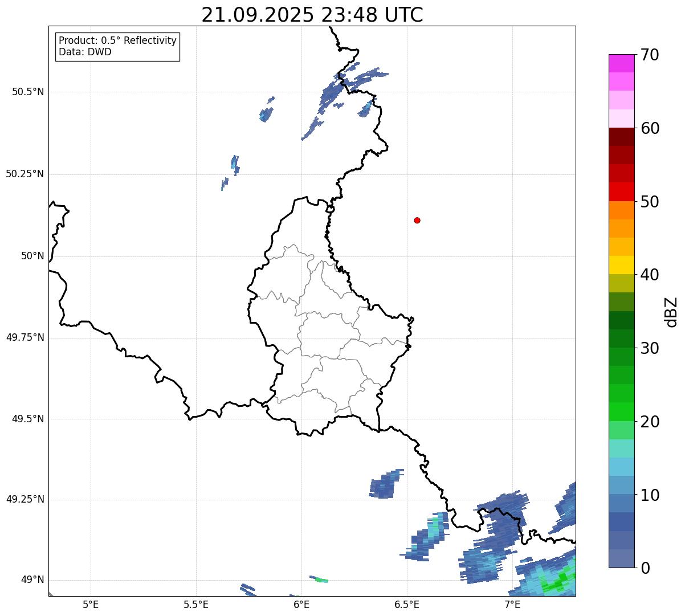
Task: Click the red station marker dot
Action: click(417, 220)
